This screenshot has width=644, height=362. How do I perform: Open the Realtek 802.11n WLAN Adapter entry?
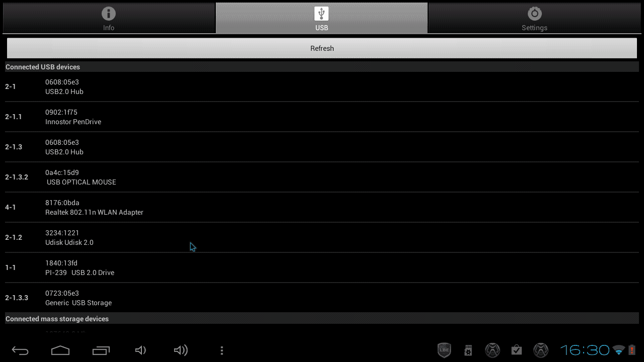coord(322,207)
